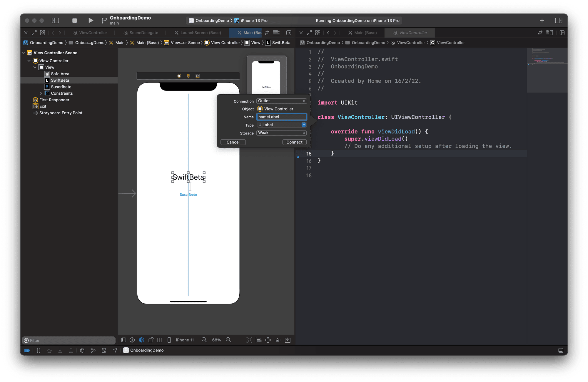The width and height of the screenshot is (588, 382).
Task: Cancel the outlet connection popup
Action: tap(233, 142)
